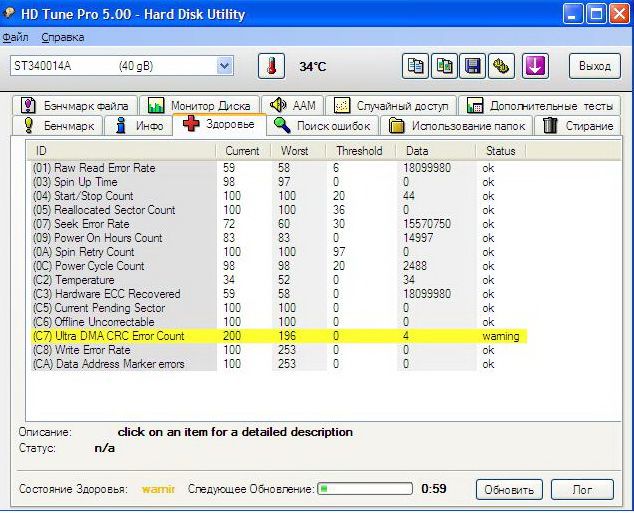Click the Лог button

point(582,490)
